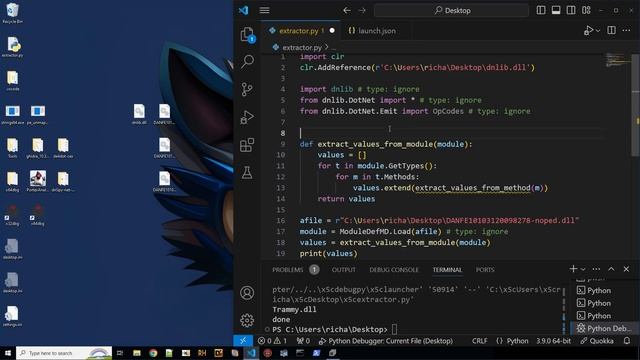This screenshot has height=360, width=640.
Task: Open Task View on the taskbar
Action: (120, 353)
